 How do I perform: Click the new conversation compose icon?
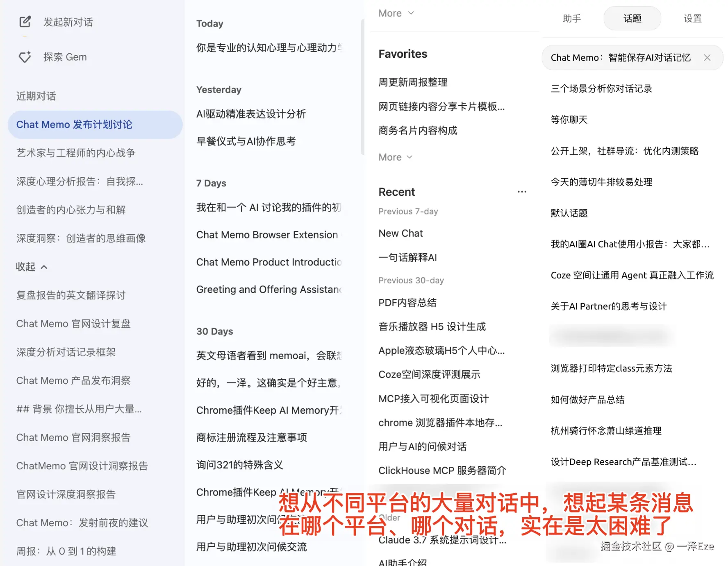(x=25, y=22)
